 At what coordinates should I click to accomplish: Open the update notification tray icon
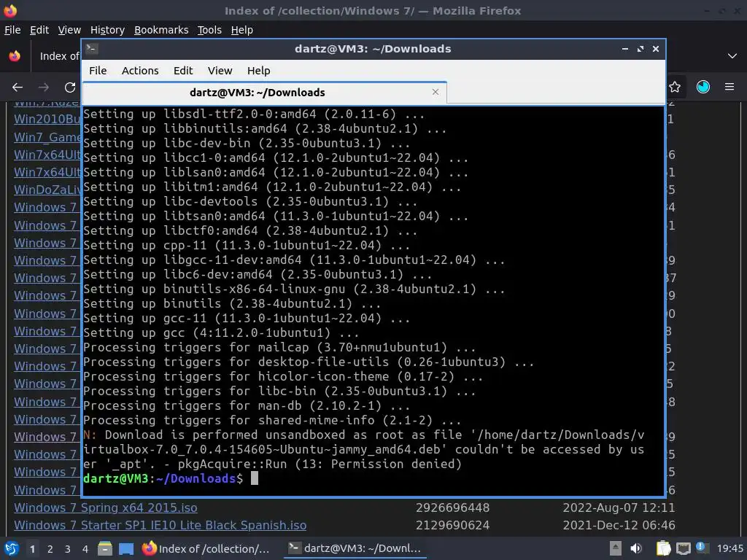(x=700, y=548)
